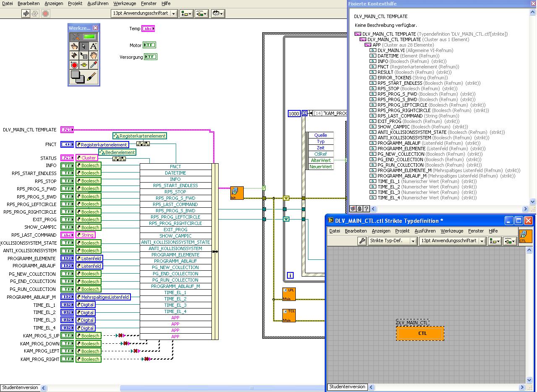Click the wrench icon in typedef toolbar
This screenshot has width=537, height=392.
pos(362,241)
